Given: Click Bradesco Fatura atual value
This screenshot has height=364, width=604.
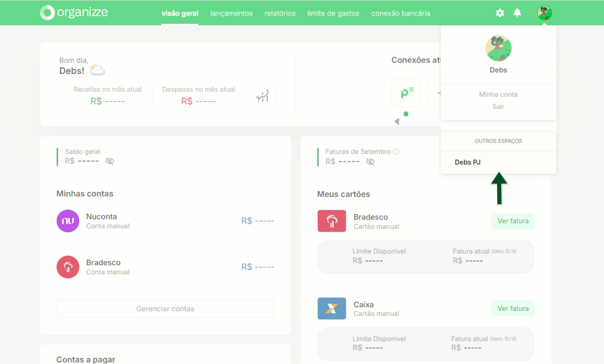Looking at the screenshot, I should 468,261.
